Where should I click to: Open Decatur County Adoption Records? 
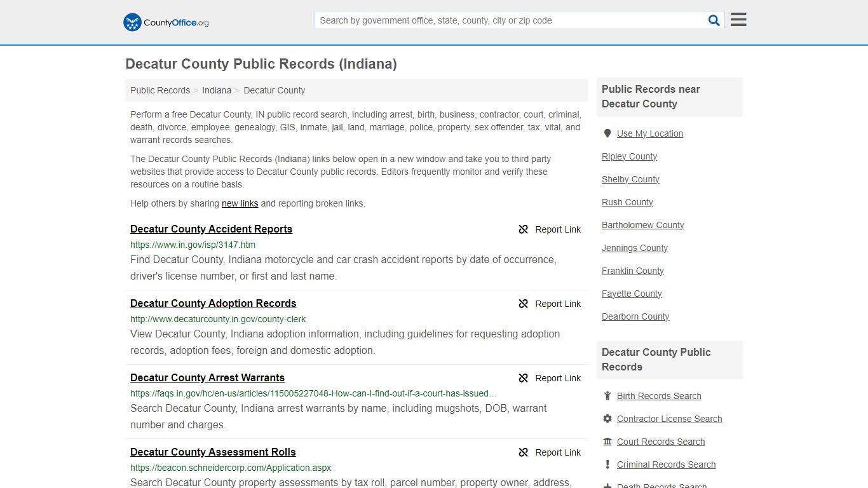click(213, 303)
